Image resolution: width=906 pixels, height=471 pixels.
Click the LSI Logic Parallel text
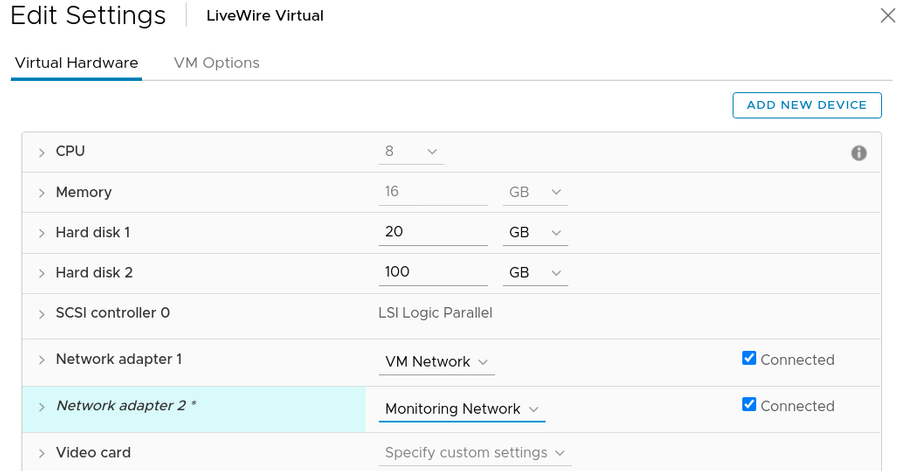point(435,313)
